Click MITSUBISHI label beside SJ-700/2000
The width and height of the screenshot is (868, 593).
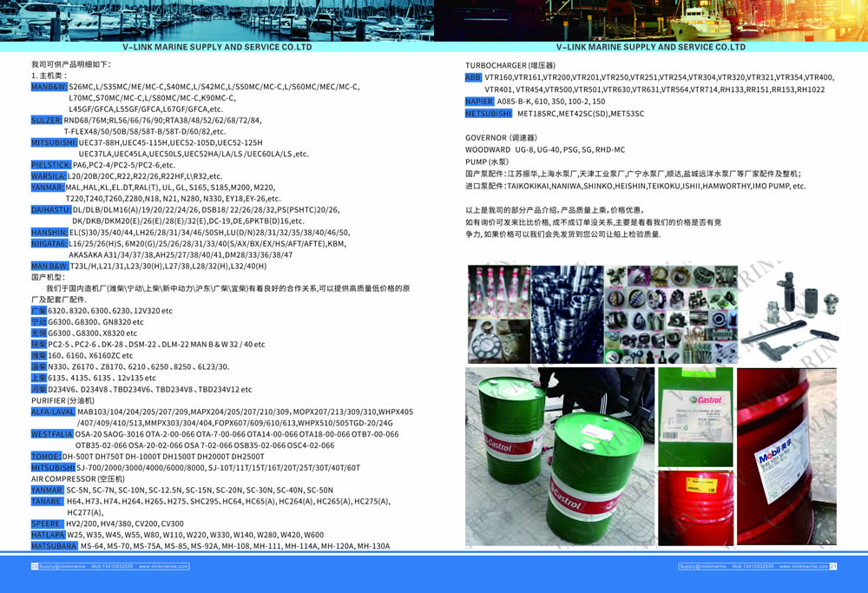point(53,468)
